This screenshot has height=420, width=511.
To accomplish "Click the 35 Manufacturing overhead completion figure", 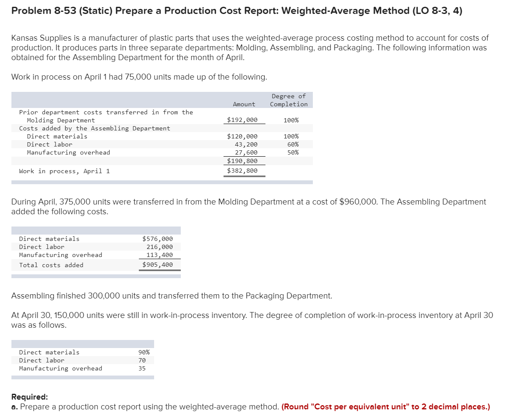I will tap(142, 368).
